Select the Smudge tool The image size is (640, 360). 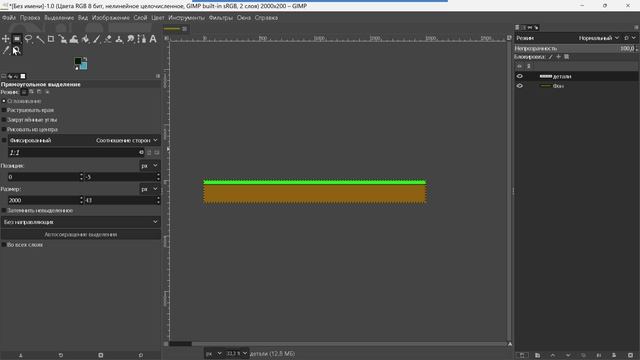[131, 39]
